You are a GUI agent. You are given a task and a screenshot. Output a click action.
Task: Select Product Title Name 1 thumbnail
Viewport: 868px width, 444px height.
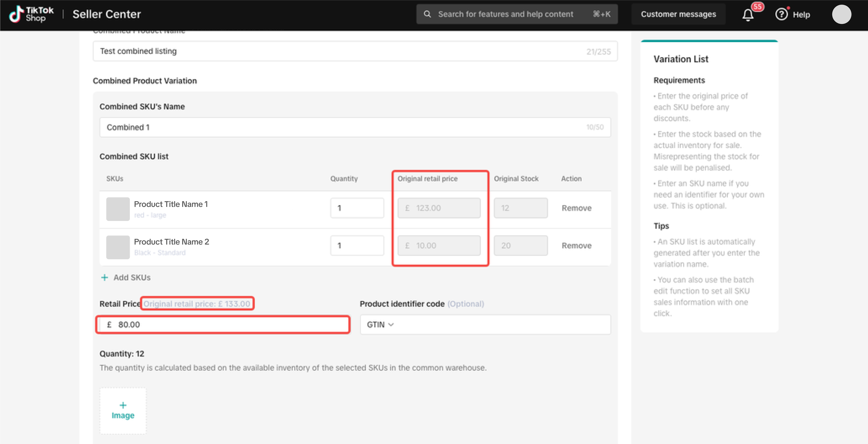click(x=118, y=209)
